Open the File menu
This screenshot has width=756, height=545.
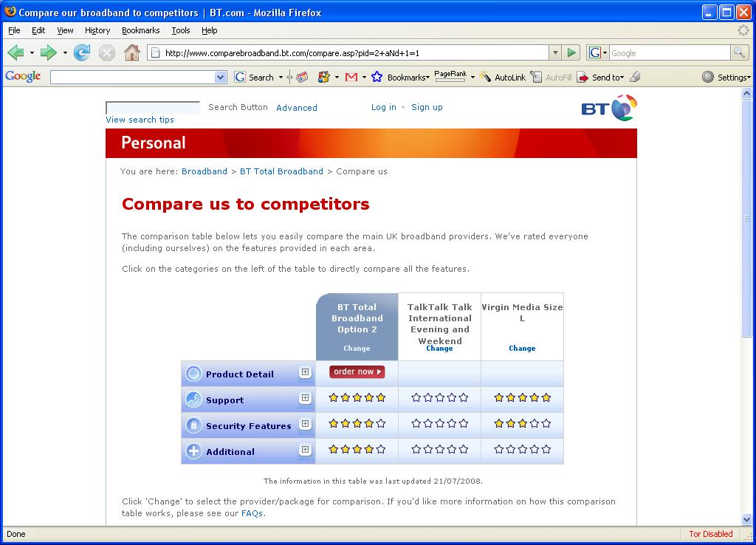pyautogui.click(x=14, y=30)
